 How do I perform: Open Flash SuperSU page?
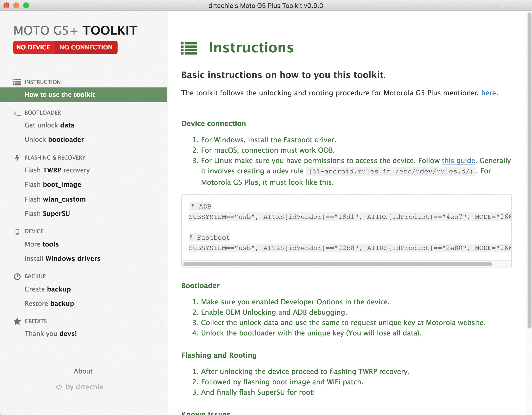point(47,213)
